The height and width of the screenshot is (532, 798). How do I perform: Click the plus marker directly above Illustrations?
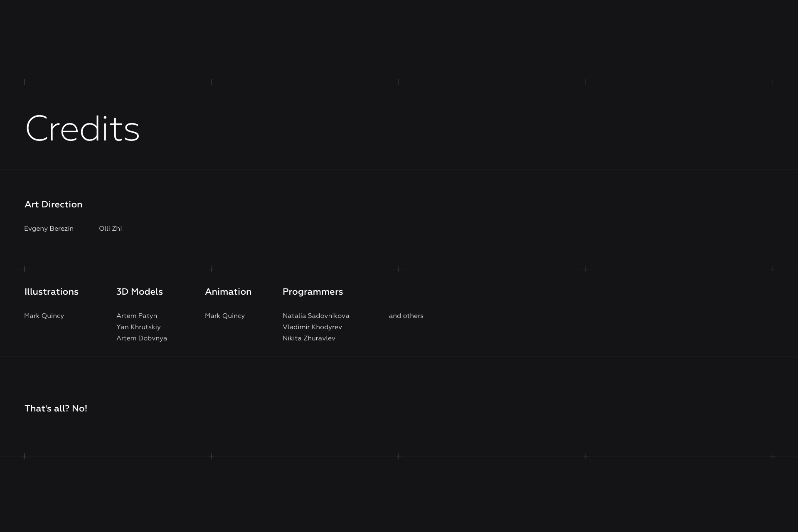(x=25, y=269)
